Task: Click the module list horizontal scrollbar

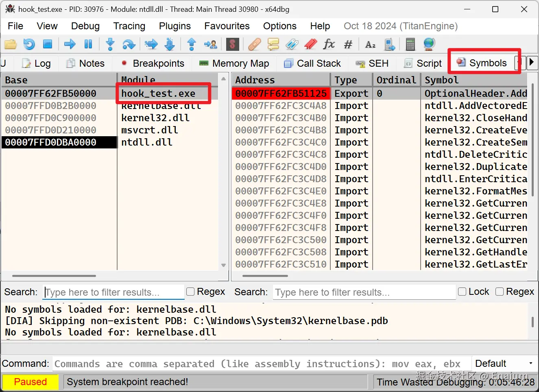Action: point(54,276)
